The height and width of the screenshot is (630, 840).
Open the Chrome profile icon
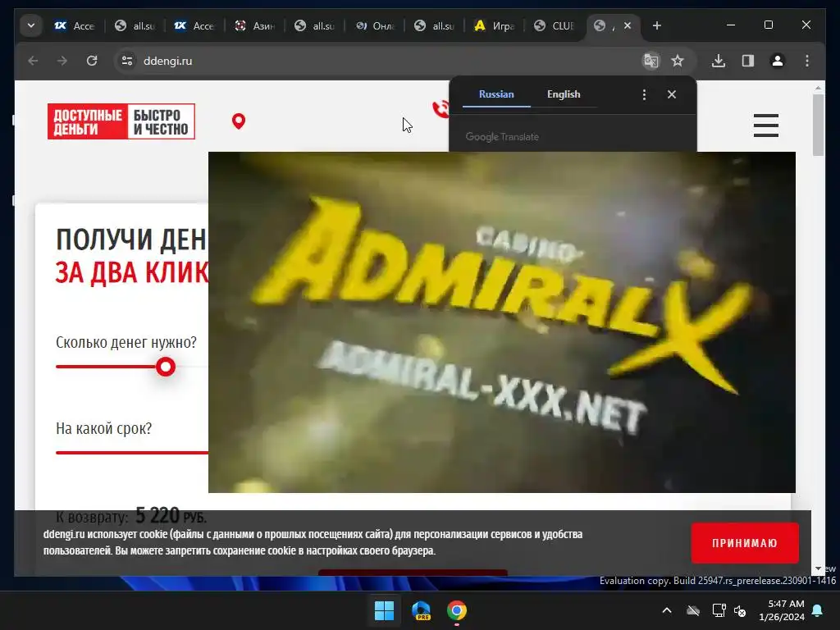click(x=778, y=61)
